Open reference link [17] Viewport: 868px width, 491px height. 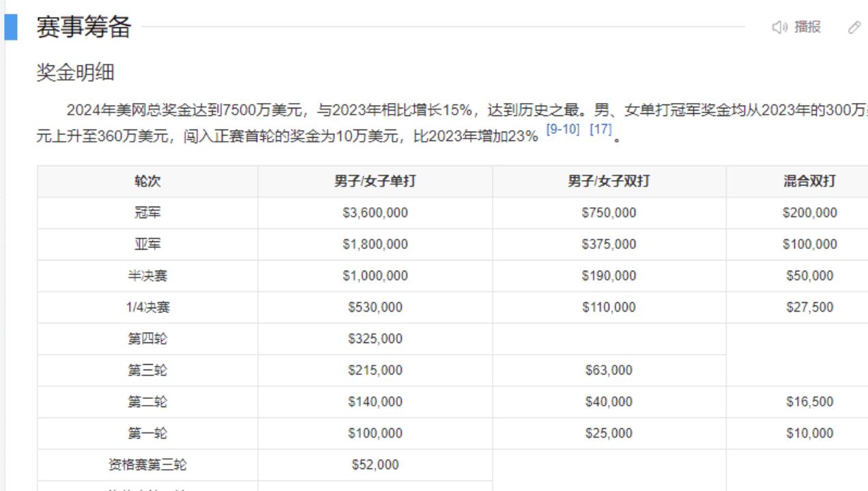pyautogui.click(x=601, y=129)
